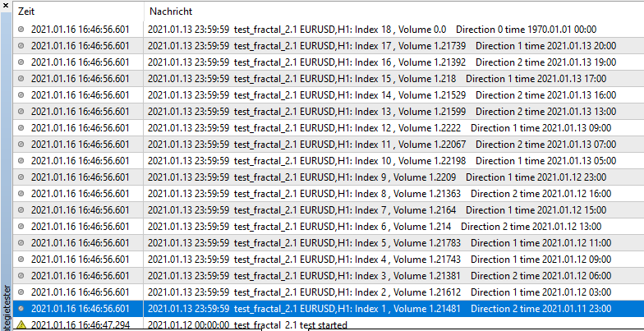Click the 16:46:47.294 timestamp cell

[80, 325]
